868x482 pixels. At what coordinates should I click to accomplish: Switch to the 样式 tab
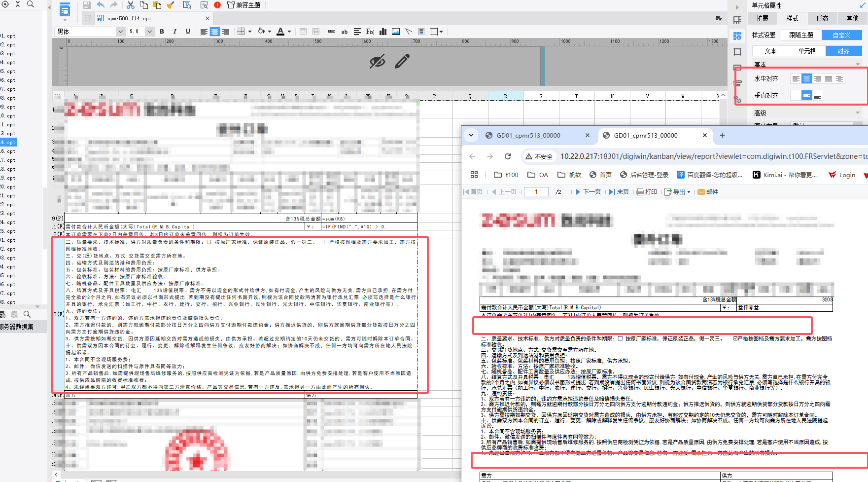[793, 18]
